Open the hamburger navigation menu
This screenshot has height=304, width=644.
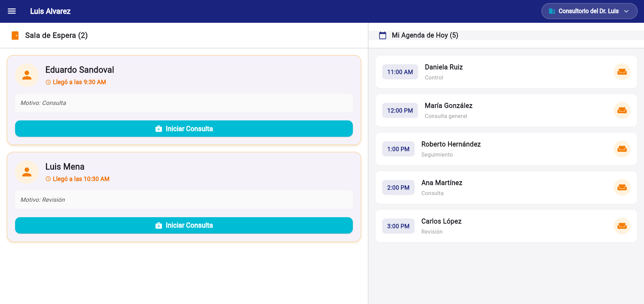coord(11,11)
